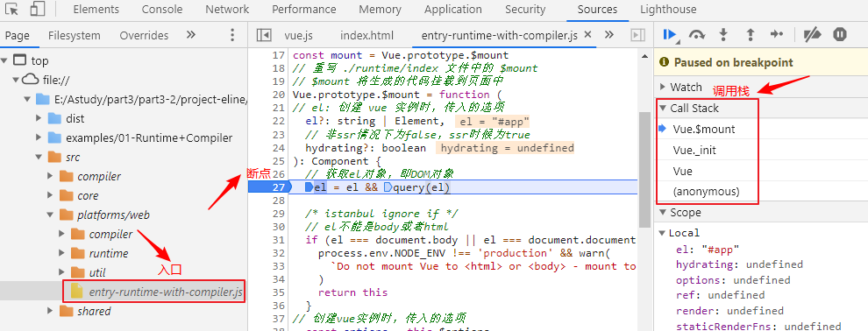Open the navigator three-dot menu

232,35
